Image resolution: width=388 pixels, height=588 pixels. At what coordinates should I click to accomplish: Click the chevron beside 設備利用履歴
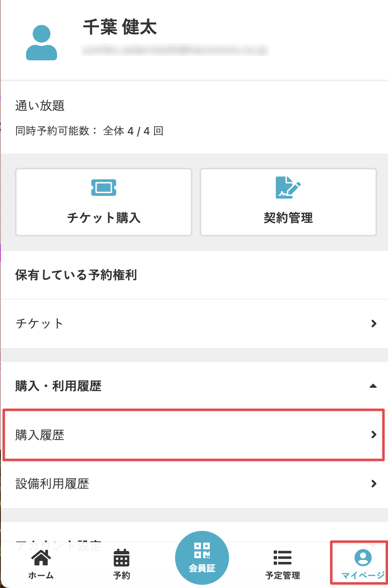click(x=374, y=484)
